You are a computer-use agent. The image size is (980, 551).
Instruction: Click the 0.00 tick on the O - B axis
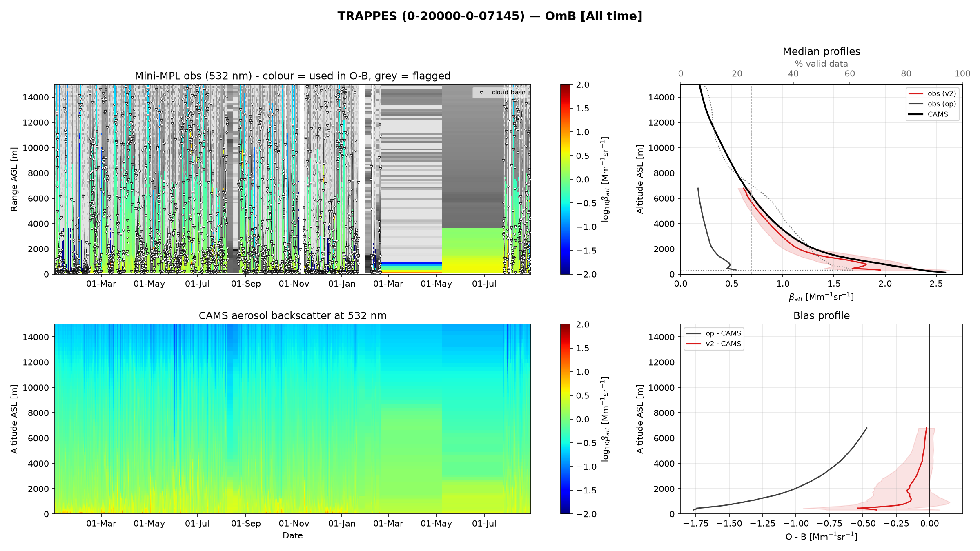pos(930,524)
